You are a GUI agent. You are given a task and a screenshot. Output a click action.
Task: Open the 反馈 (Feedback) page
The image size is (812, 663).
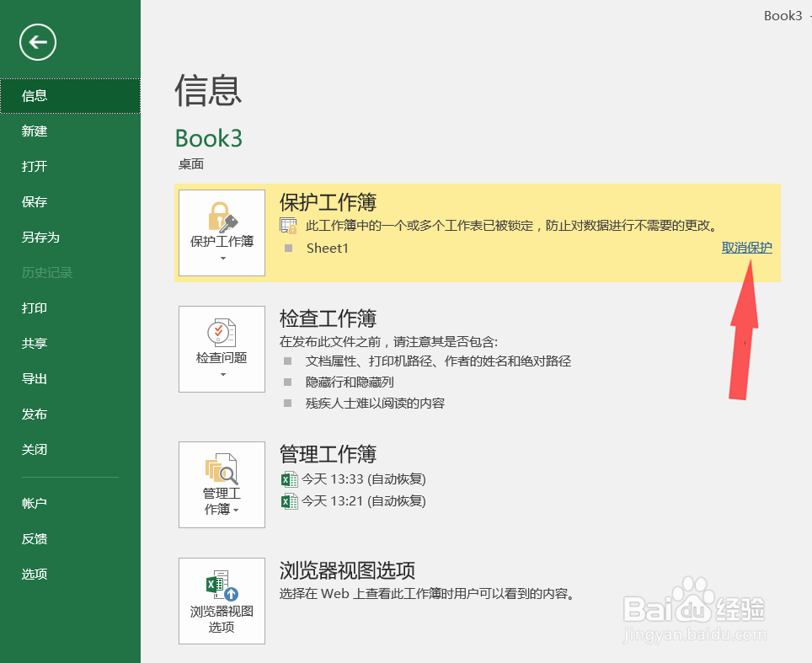34,538
